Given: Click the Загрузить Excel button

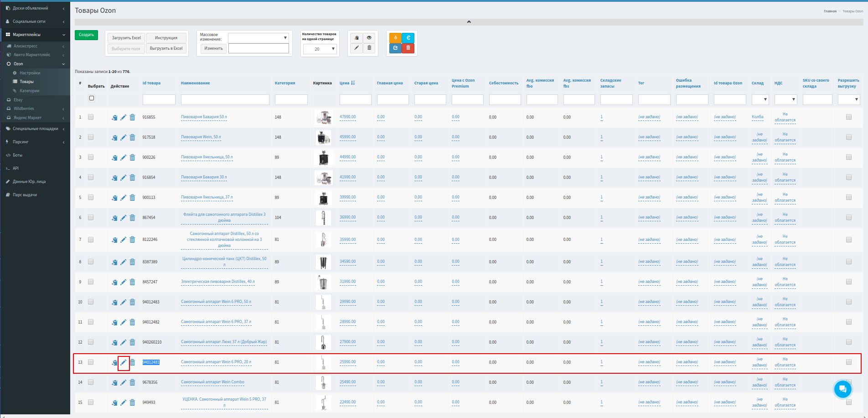Looking at the screenshot, I should 126,38.
